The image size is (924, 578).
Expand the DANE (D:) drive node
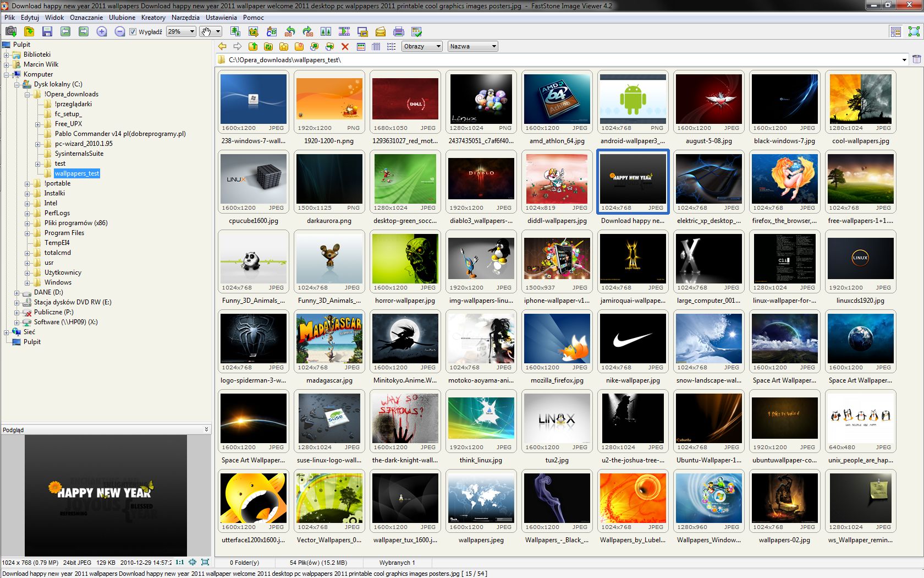16,292
